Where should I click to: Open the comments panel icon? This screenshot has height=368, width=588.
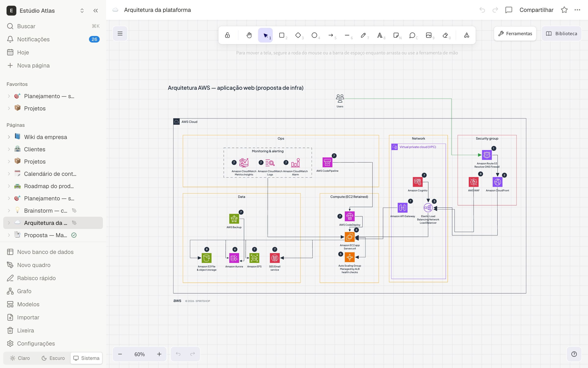pyautogui.click(x=509, y=10)
